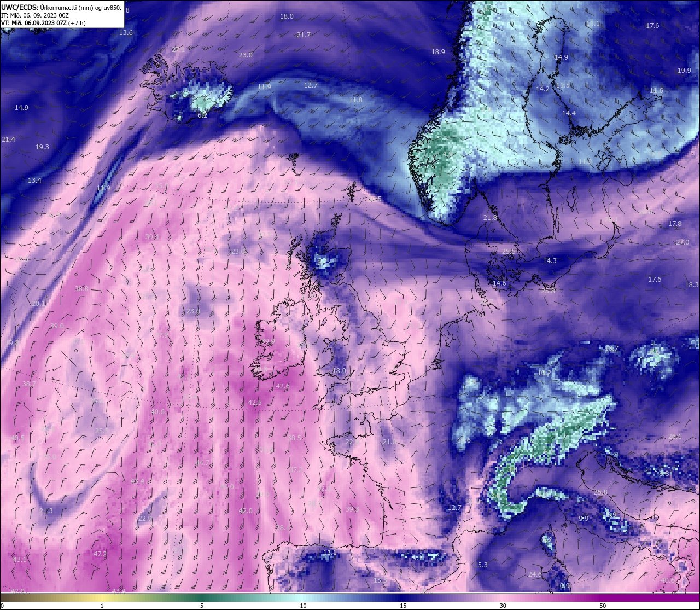Click the 38.5 value label
Screen dimensions: 700x610
(x=294, y=438)
